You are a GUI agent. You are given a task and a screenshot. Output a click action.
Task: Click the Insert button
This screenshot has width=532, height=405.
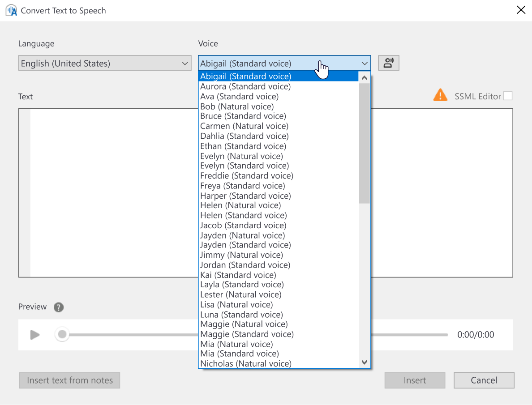tap(415, 380)
